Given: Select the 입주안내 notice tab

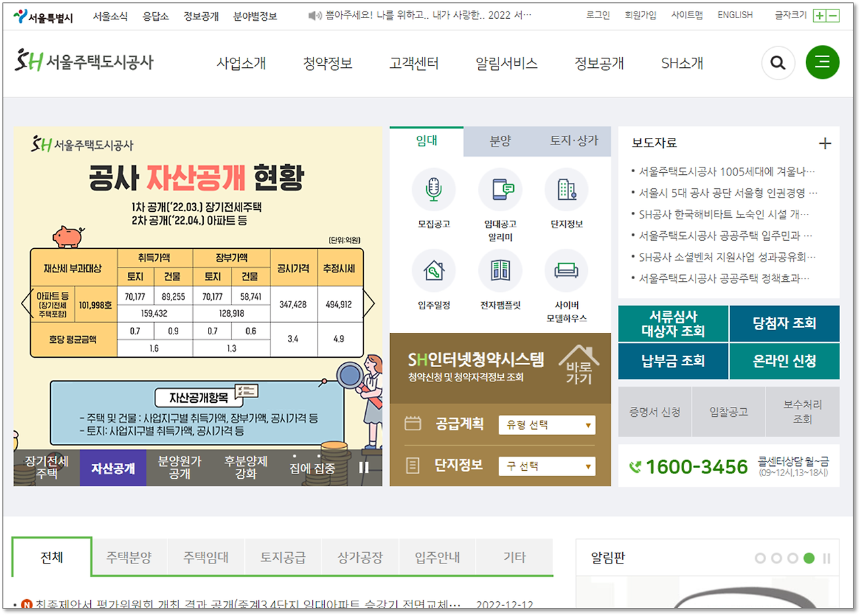Looking at the screenshot, I should (x=437, y=557).
